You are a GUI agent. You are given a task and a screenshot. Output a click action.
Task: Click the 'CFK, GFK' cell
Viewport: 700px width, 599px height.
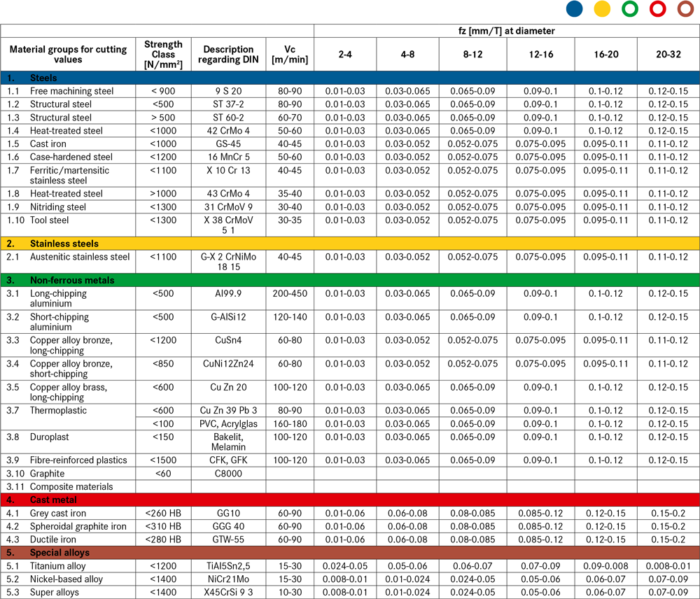coord(229,460)
